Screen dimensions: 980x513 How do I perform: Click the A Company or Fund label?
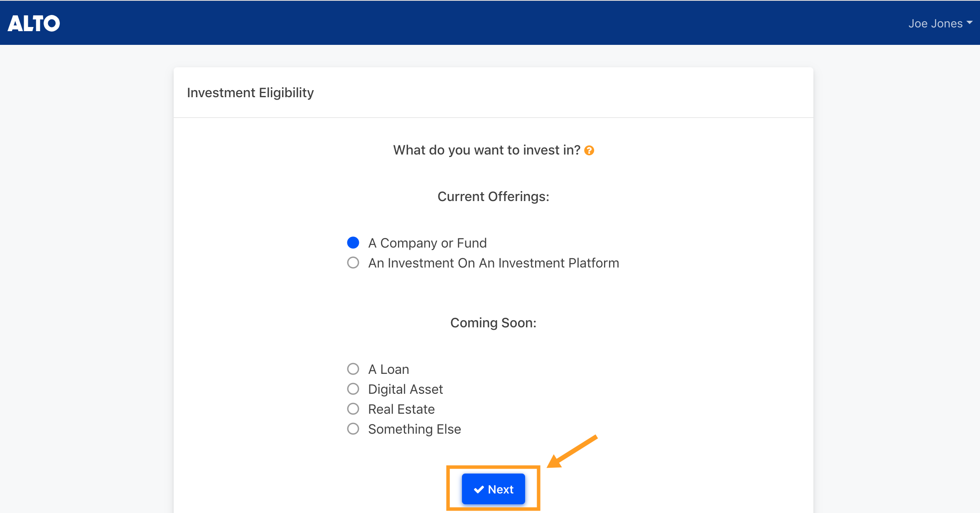click(427, 243)
